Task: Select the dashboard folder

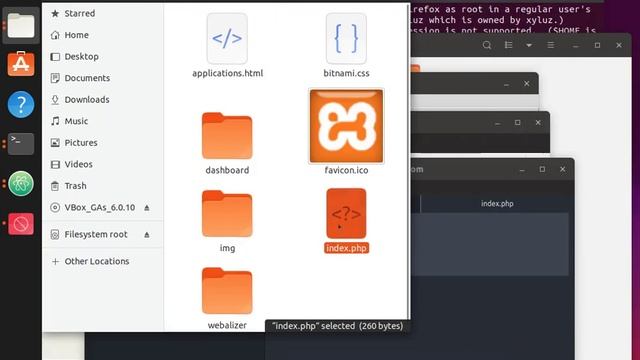Action: click(227, 136)
